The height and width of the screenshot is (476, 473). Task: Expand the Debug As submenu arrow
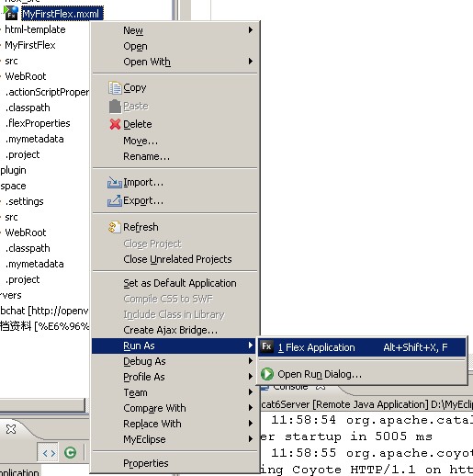[251, 361]
